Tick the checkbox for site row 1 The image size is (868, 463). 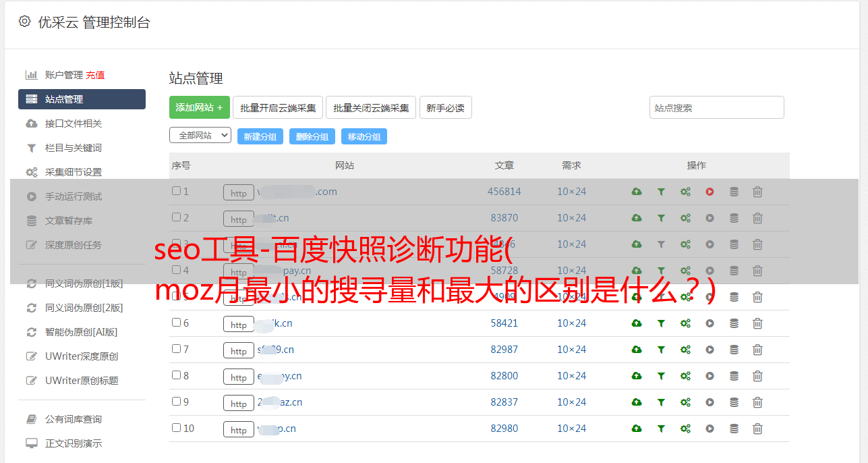[x=176, y=191]
